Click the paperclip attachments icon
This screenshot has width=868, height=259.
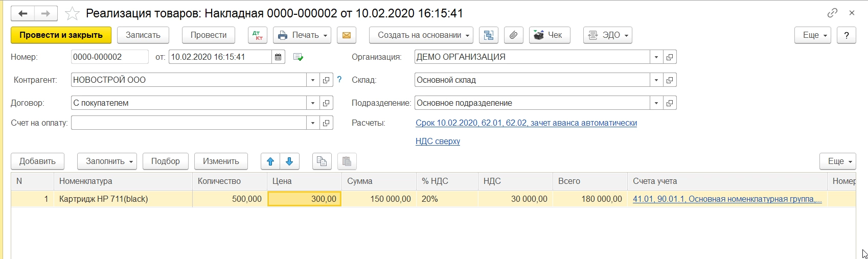tap(513, 35)
